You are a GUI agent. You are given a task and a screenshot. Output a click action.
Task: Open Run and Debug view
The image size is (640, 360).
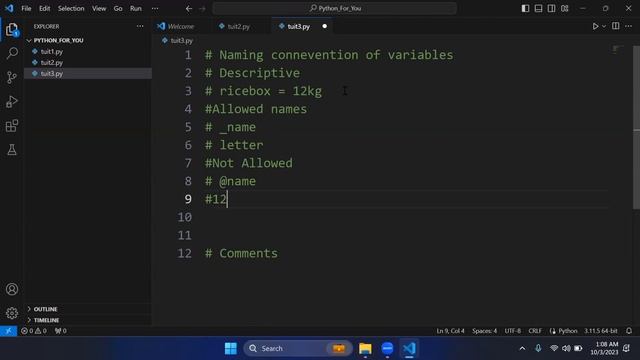pos(12,101)
